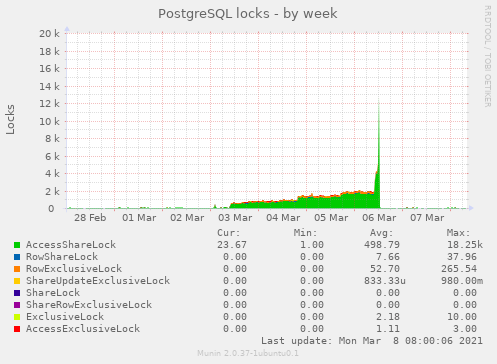The height and width of the screenshot is (364, 497).
Task: Click the AccessShareLock average value 498.79
Action: click(382, 245)
